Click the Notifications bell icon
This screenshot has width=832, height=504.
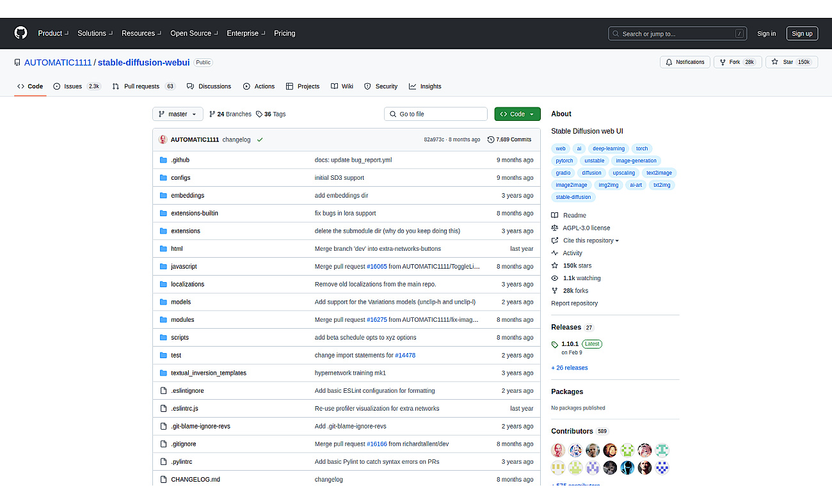coord(669,62)
